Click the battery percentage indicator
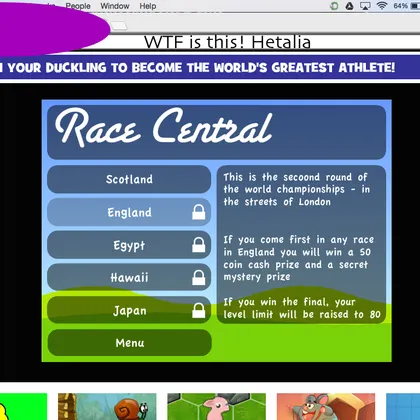The width and height of the screenshot is (420, 420). coord(400,6)
